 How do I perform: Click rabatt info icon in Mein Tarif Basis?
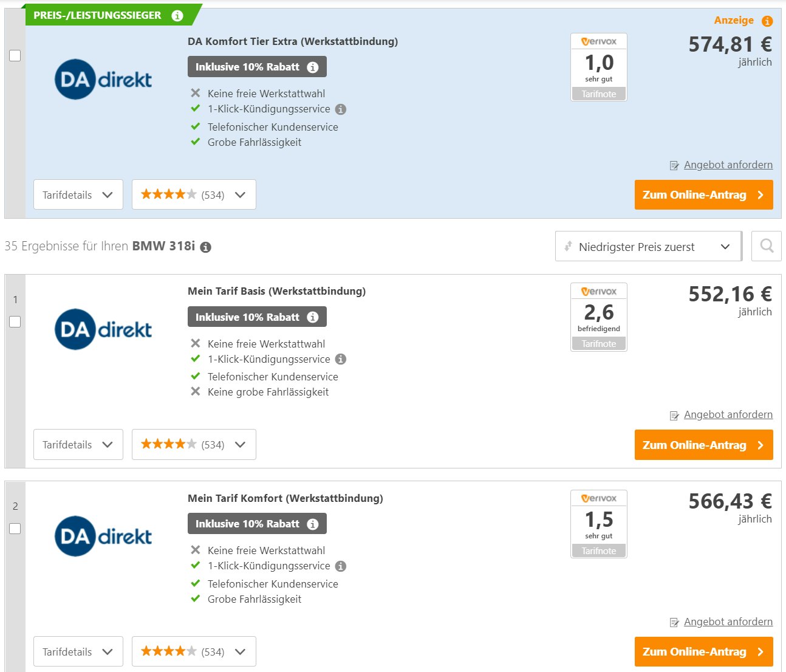(313, 317)
